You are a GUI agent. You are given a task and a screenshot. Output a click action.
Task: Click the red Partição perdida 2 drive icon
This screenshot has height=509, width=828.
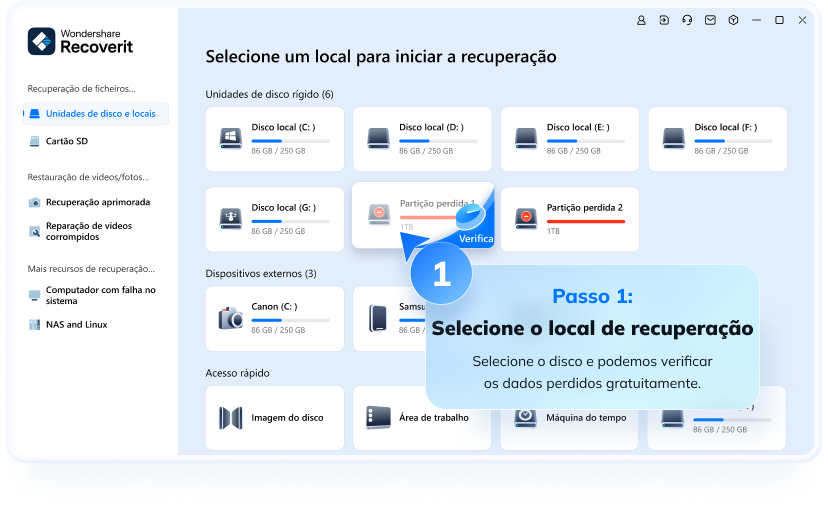click(526, 215)
